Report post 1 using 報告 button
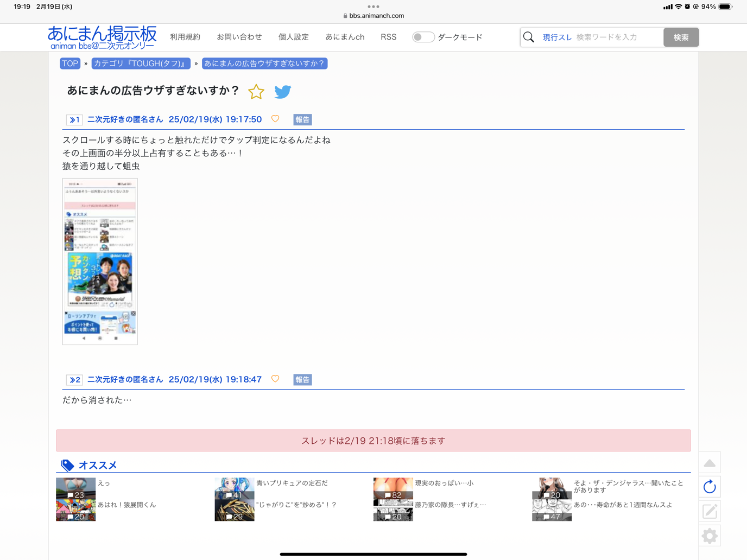The image size is (747, 560). pos(302,120)
